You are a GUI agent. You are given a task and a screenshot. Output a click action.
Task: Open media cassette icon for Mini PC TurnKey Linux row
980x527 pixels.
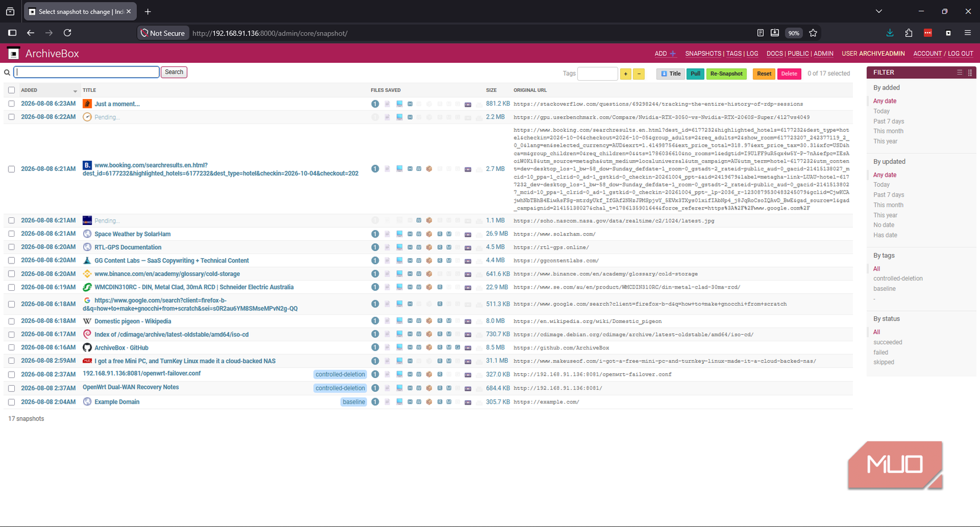pos(468,361)
